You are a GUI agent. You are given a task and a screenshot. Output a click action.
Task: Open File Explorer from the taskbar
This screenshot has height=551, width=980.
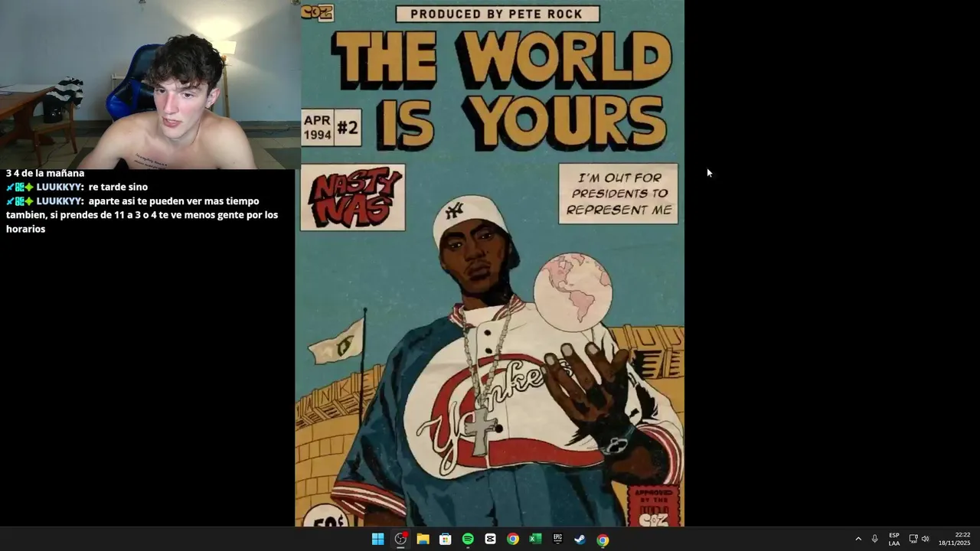coord(423,540)
